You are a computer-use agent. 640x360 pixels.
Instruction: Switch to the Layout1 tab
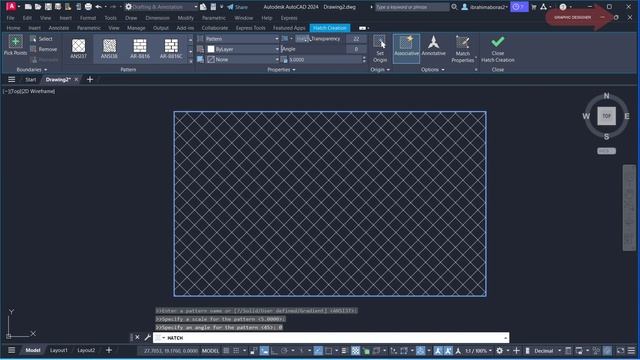(x=59, y=350)
